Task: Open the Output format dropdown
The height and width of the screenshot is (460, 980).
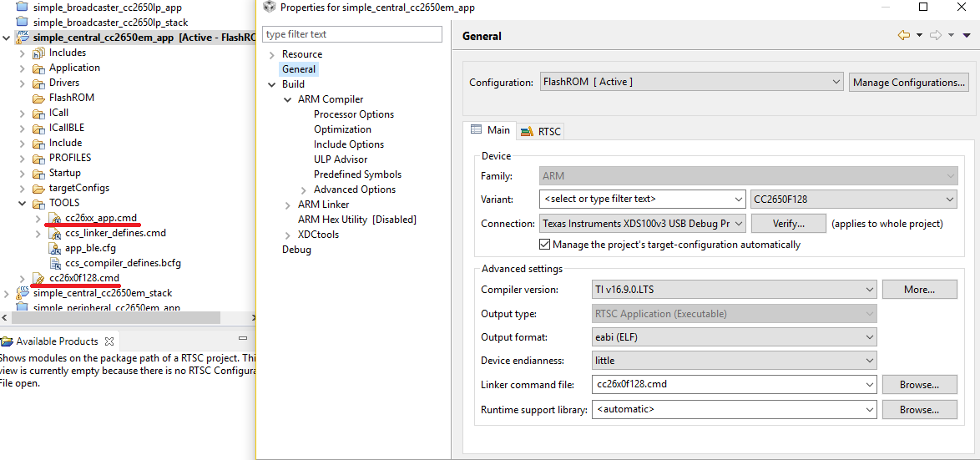Action: click(x=869, y=337)
